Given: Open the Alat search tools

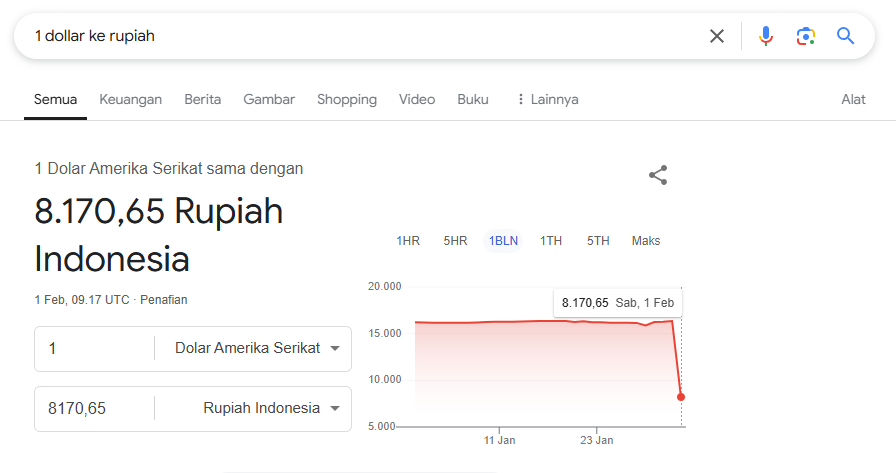Looking at the screenshot, I should tap(853, 99).
